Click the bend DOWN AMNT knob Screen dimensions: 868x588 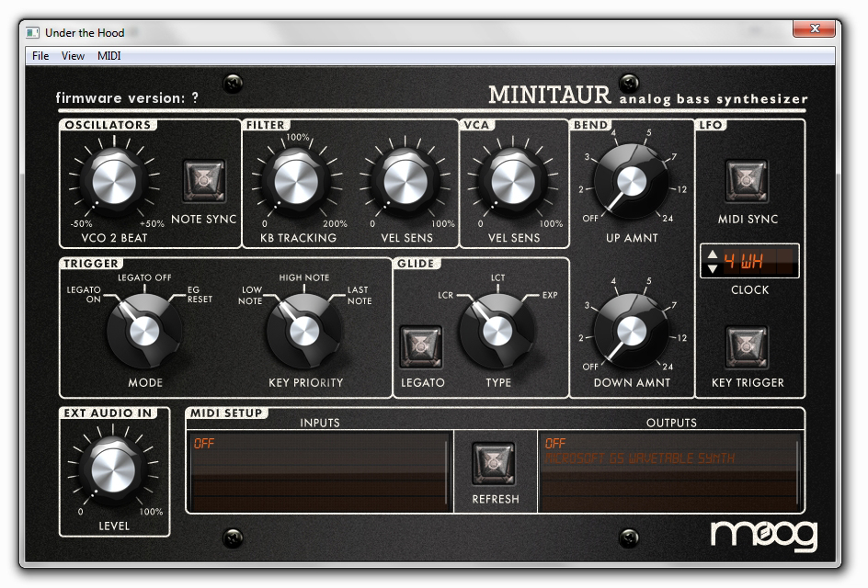coord(631,332)
